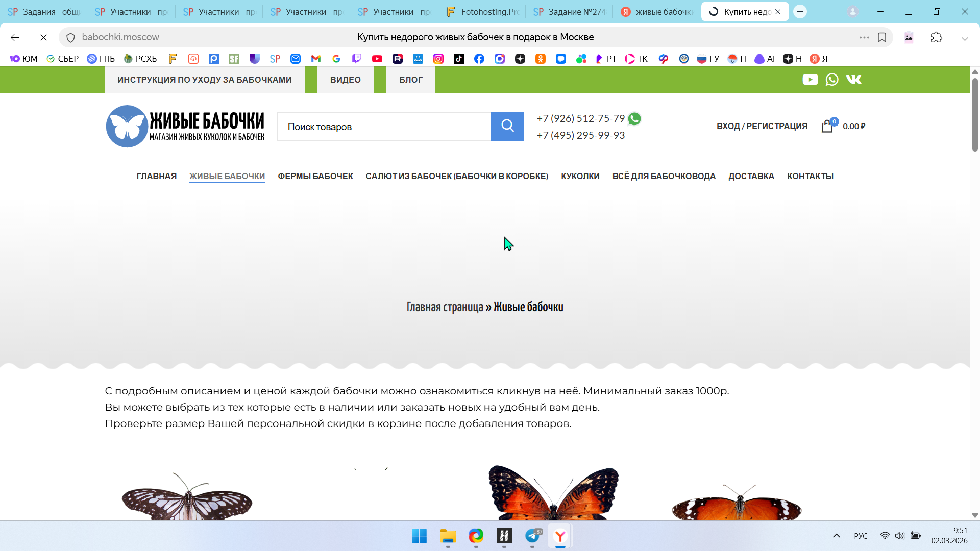Click the blue search magnifier button
The height and width of the screenshot is (551, 980).
tap(507, 126)
